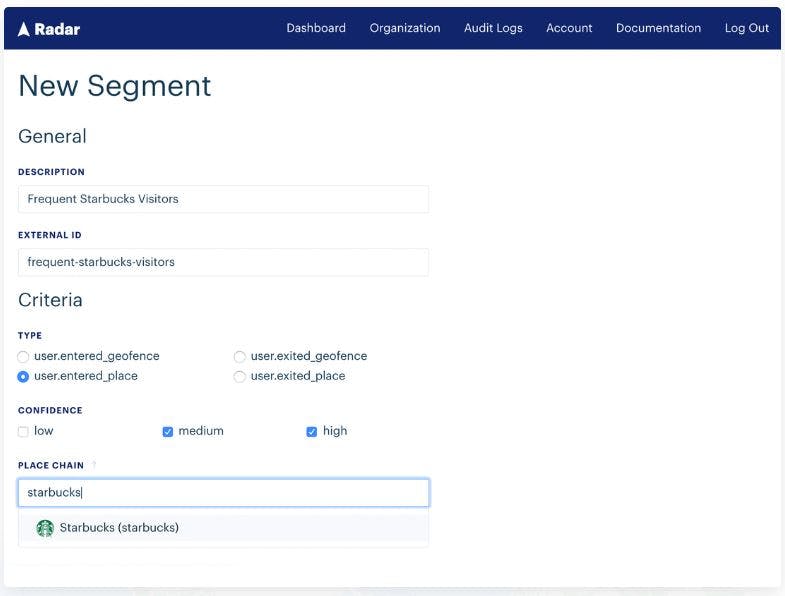This screenshot has width=785, height=596.
Task: Select the user.entered_place radio option
Action: pyautogui.click(x=23, y=377)
